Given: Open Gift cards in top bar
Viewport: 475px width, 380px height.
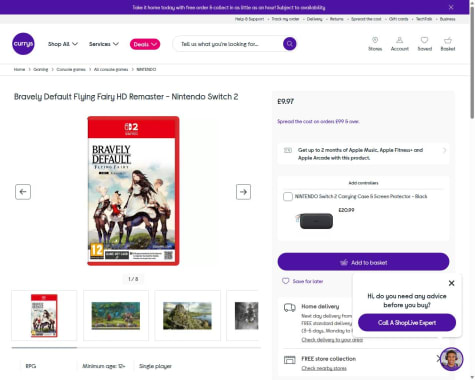Looking at the screenshot, I should 398,19.
